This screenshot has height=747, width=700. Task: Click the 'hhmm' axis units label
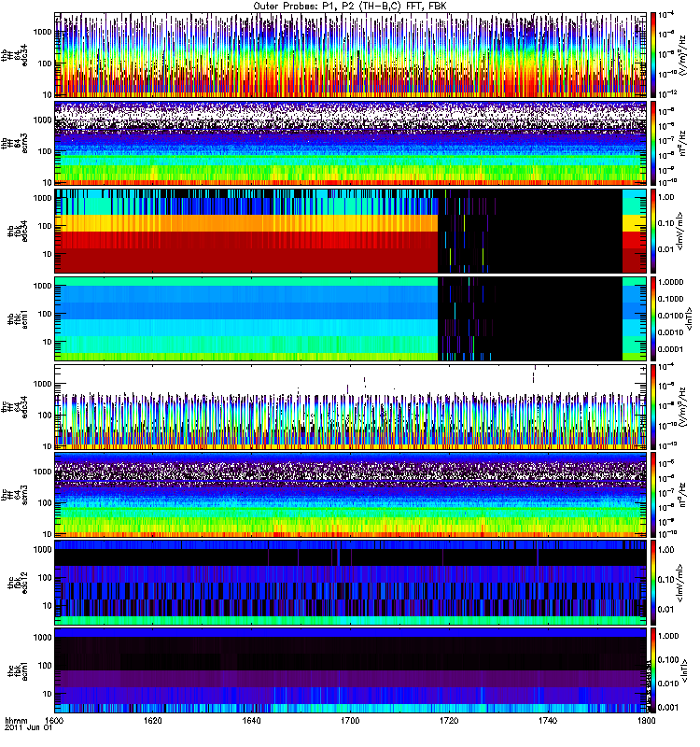point(14,722)
